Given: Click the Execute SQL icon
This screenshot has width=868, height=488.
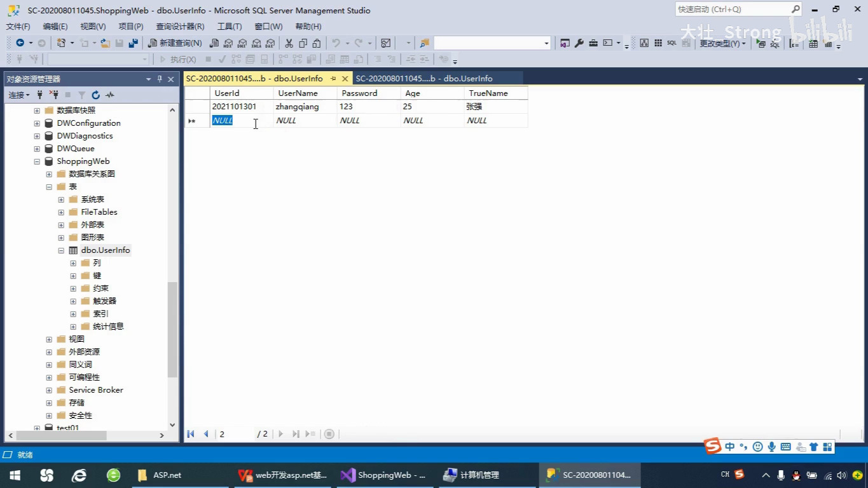Looking at the screenshot, I should [x=761, y=43].
